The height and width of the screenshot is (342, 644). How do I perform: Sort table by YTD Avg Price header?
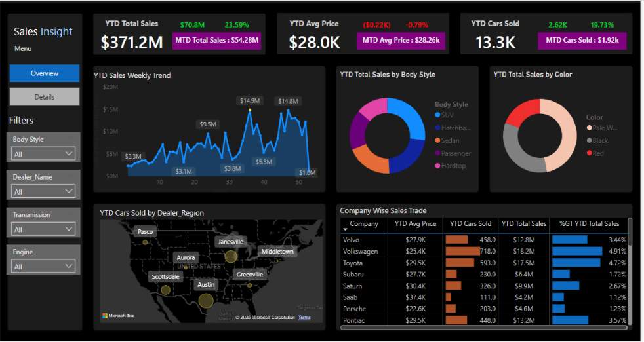[416, 224]
